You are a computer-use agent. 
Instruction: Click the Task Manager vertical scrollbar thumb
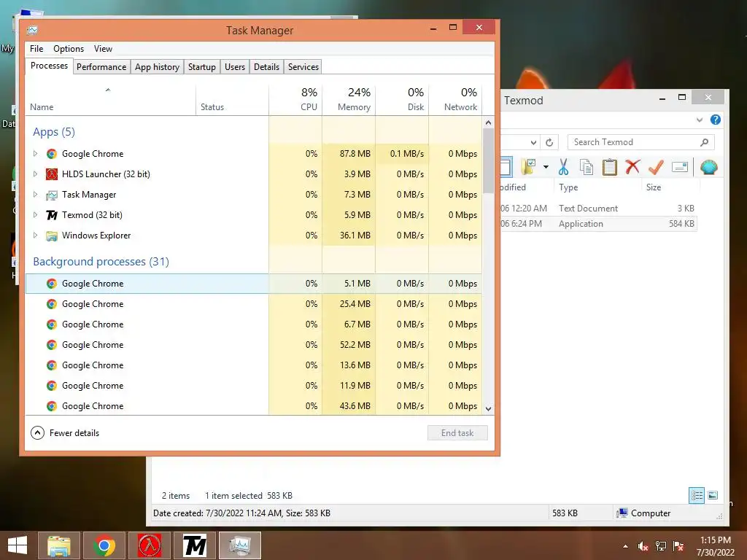(x=488, y=161)
